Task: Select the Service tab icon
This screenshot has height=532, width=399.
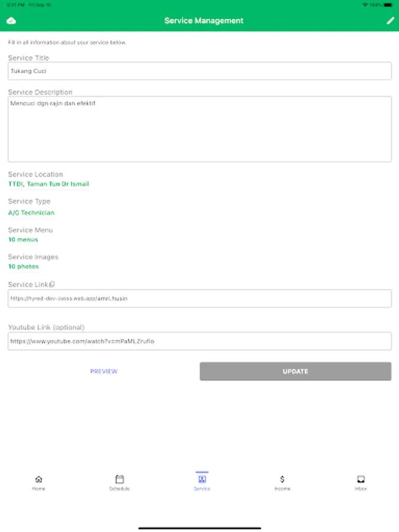Action: coord(202,479)
